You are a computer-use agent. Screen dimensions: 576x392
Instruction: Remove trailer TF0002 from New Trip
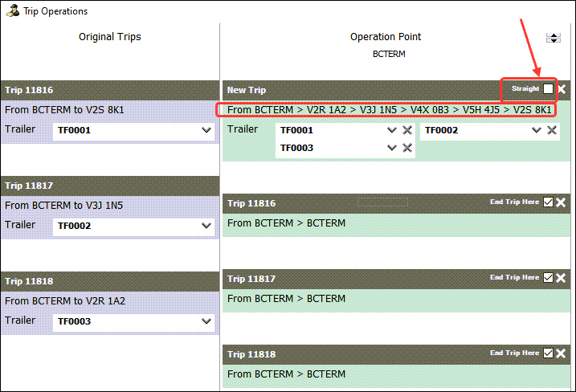click(553, 130)
